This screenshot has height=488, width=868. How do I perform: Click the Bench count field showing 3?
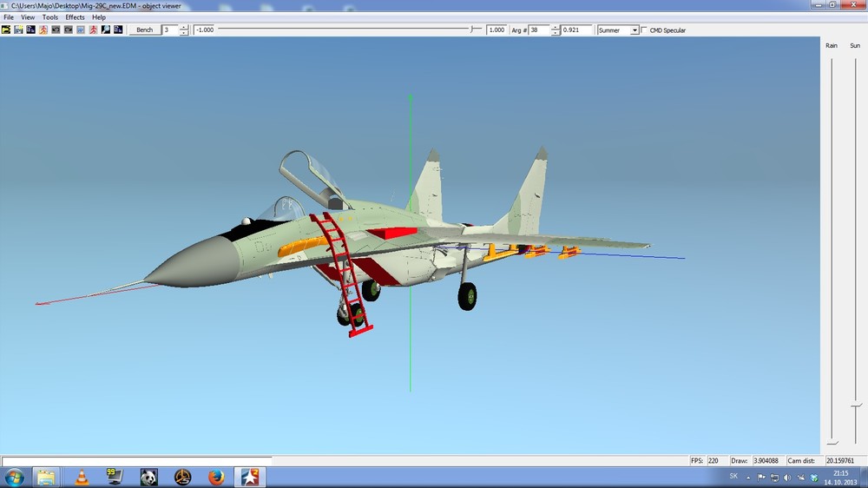click(x=170, y=30)
